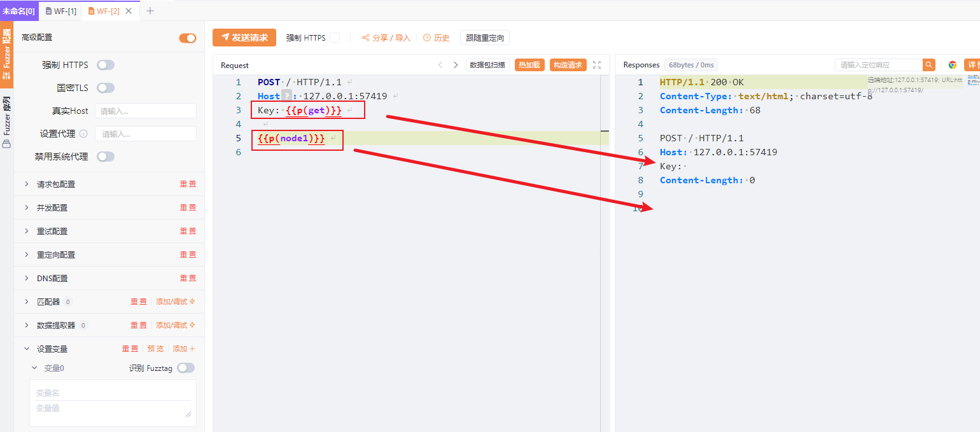Check the 强制 HTTPS checkbox in toolbar
This screenshot has width=980, height=432.
pyautogui.click(x=335, y=38)
